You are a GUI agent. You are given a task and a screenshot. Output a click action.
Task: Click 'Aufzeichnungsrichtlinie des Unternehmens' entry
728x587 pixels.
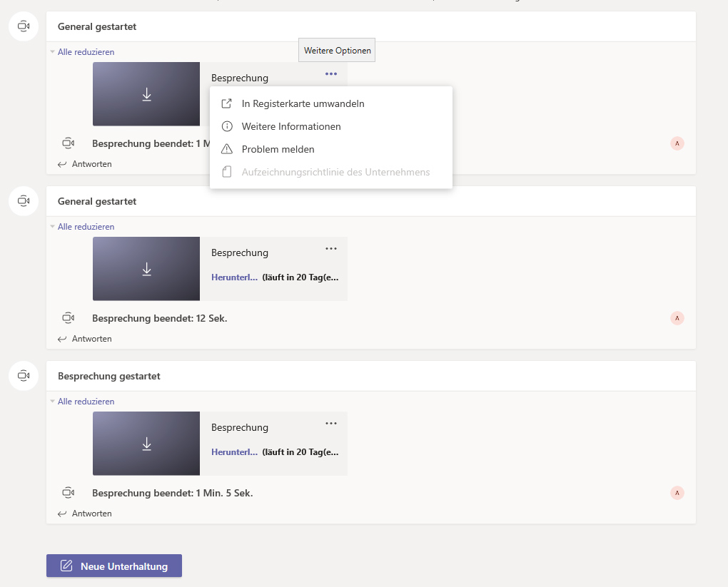[x=331, y=172]
